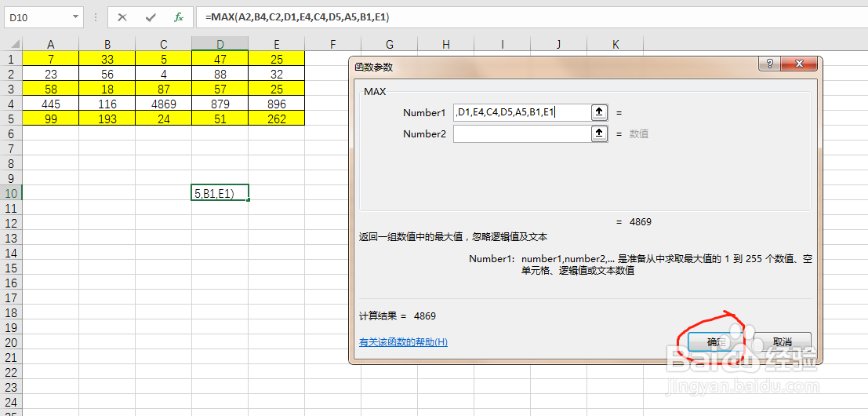
Task: Click cell C5 containing 24
Action: (164, 119)
